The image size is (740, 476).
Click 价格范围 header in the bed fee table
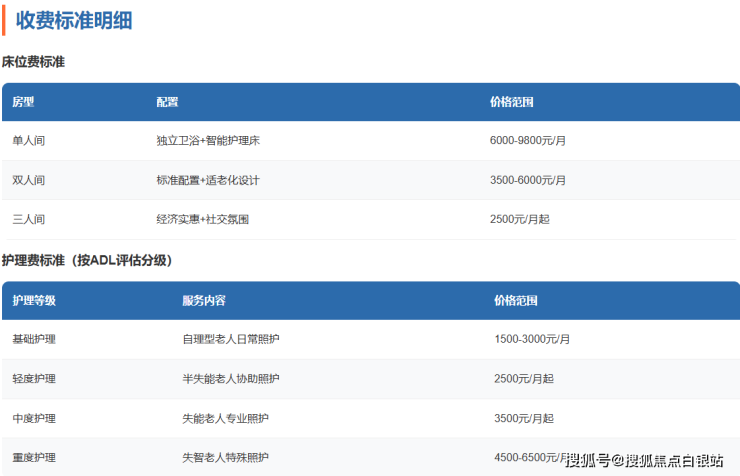pos(511,102)
